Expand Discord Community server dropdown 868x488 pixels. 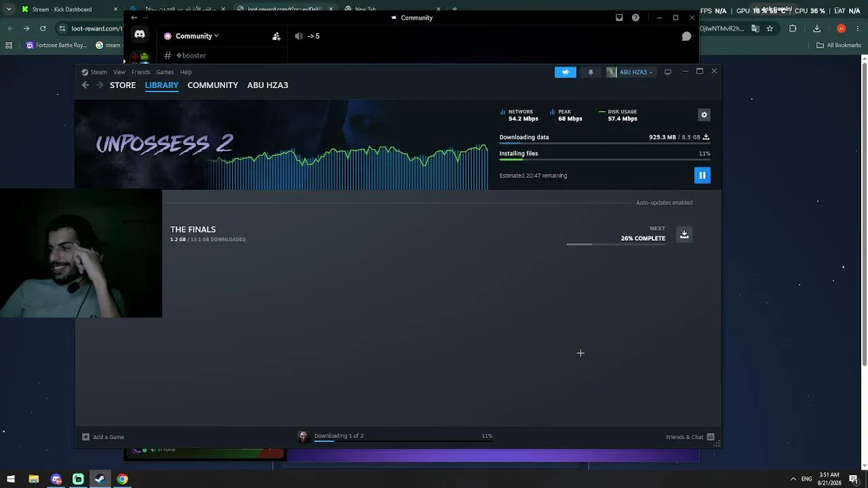click(x=197, y=36)
